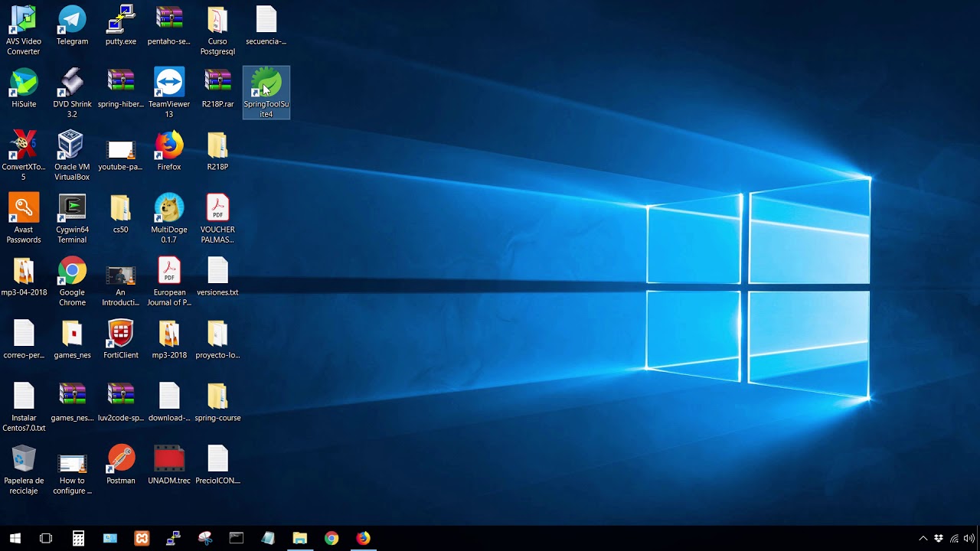
Task: Select the mp3-2018 folder icon
Action: [169, 340]
